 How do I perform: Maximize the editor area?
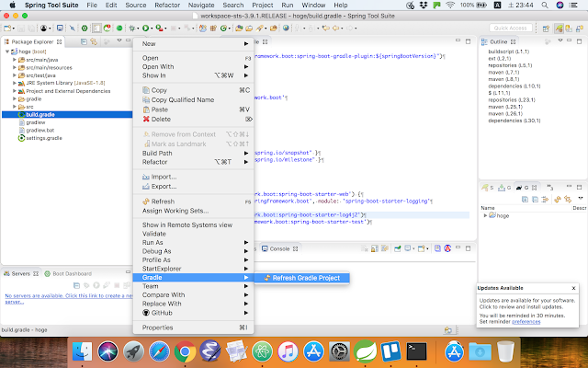(468, 41)
